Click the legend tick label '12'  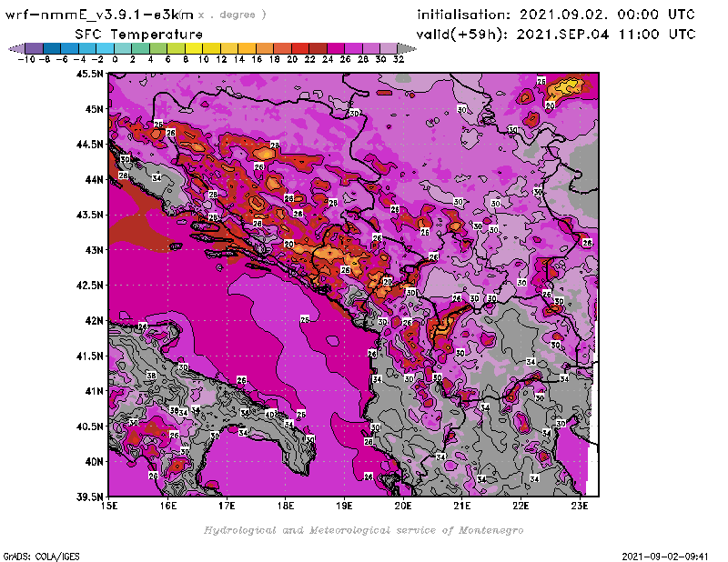[221, 59]
